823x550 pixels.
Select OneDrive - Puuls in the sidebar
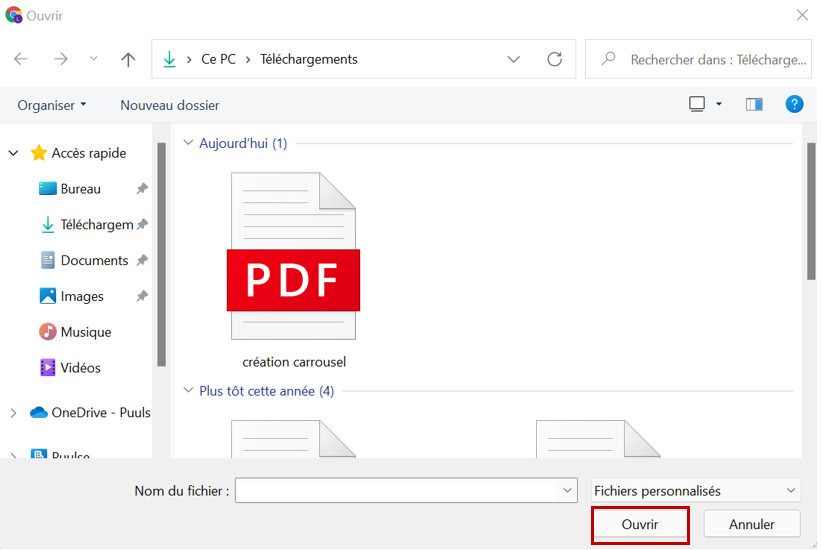click(90, 412)
